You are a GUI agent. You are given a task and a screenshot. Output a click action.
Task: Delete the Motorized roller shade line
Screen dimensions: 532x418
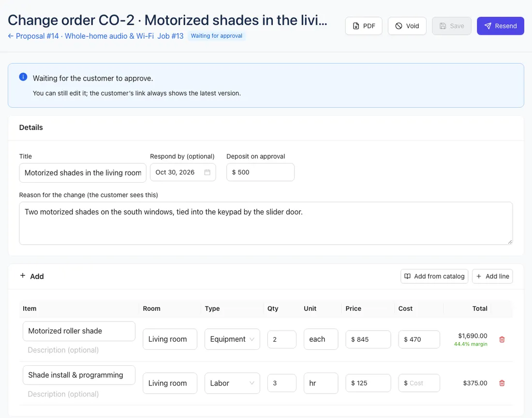pyautogui.click(x=502, y=339)
